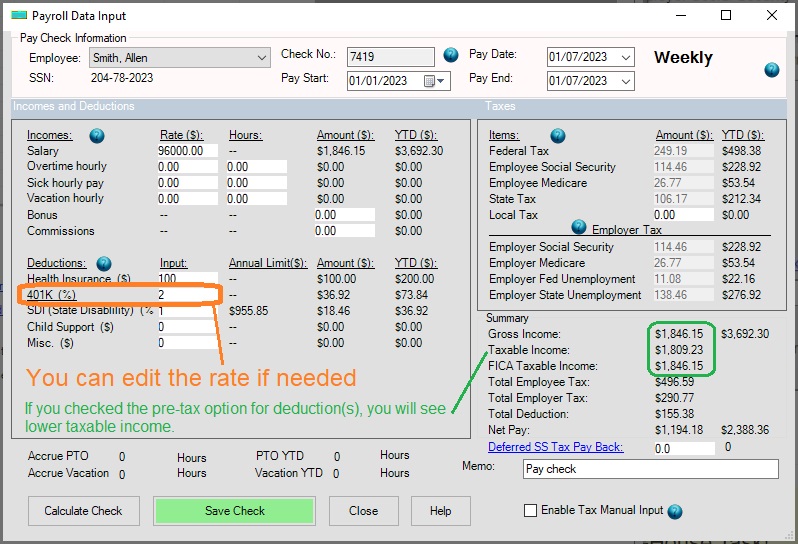This screenshot has height=544, width=798.
Task: Open the Pay End date dropdown
Action: pos(626,81)
